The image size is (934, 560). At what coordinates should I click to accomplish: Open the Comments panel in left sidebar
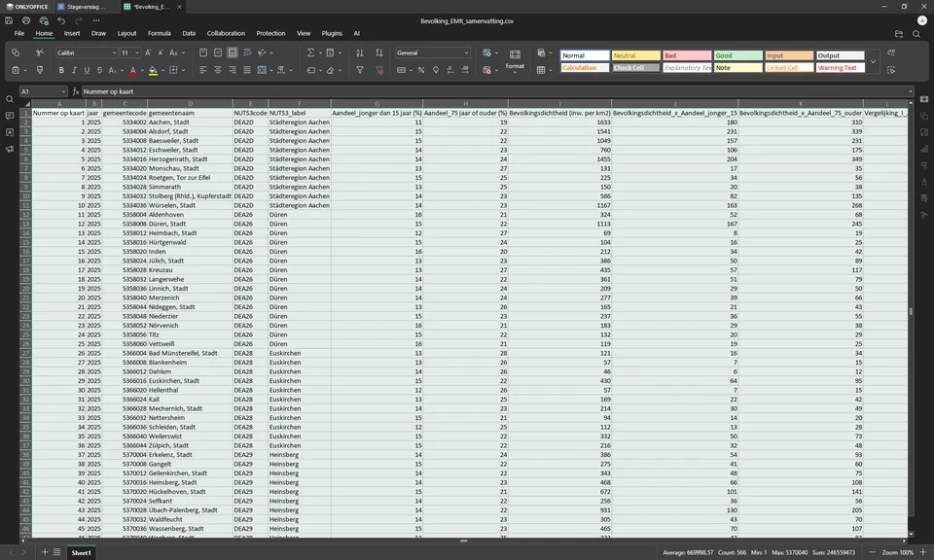coord(10,116)
